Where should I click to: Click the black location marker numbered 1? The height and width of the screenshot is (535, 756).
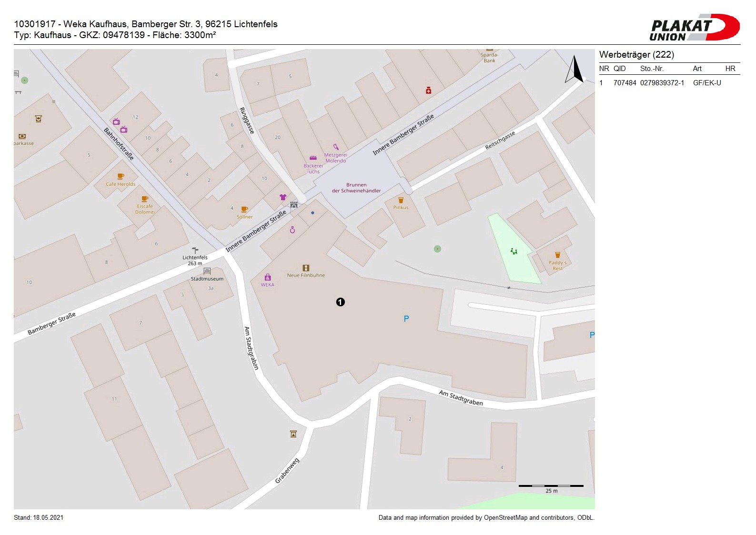tap(340, 302)
